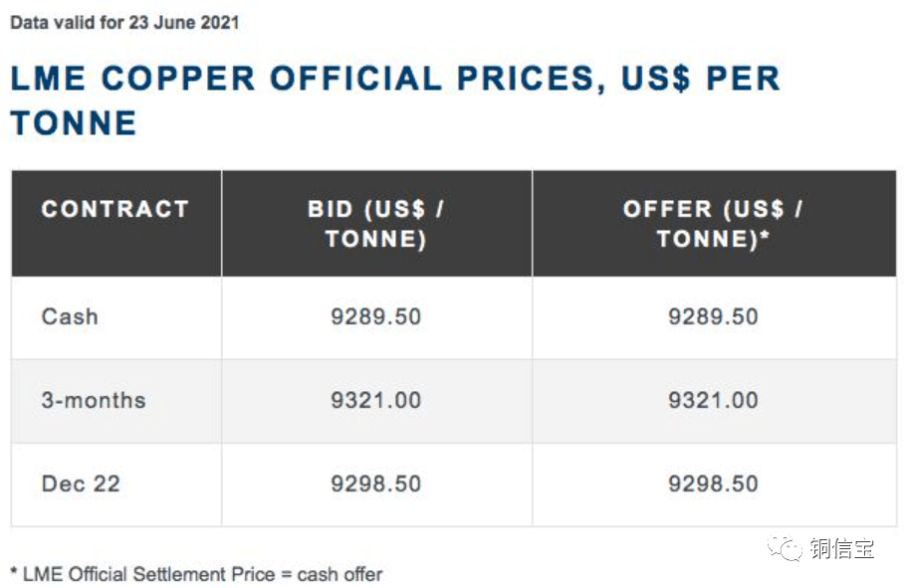Select the 3-months contract row label
Image resolution: width=904 pixels, height=588 pixels.
94,400
